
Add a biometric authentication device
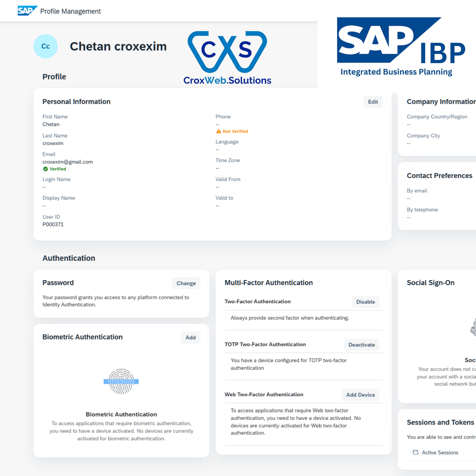(x=190, y=337)
